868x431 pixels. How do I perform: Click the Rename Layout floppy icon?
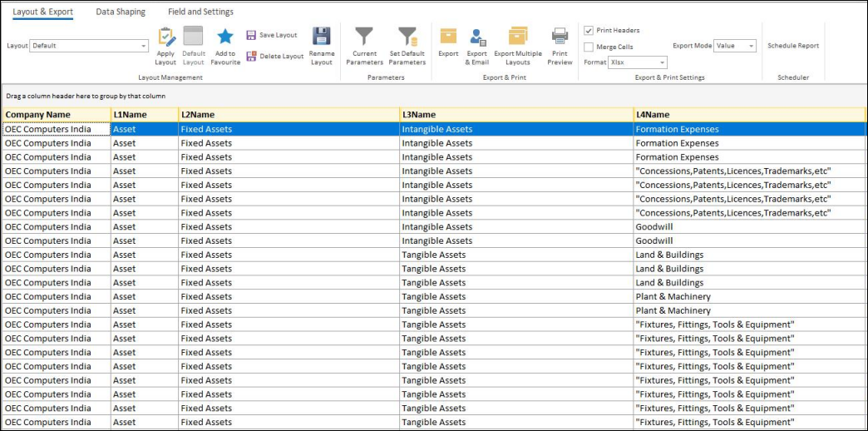click(x=322, y=37)
